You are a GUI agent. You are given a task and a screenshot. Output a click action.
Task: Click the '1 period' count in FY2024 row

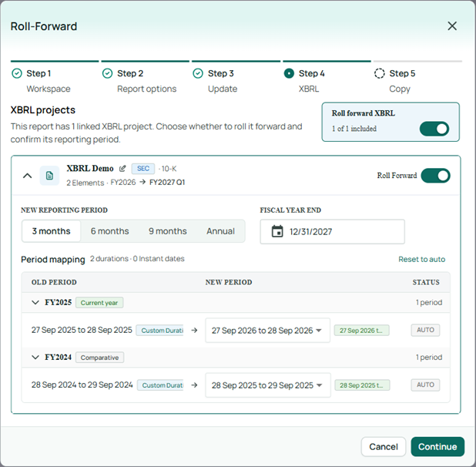pyautogui.click(x=429, y=357)
